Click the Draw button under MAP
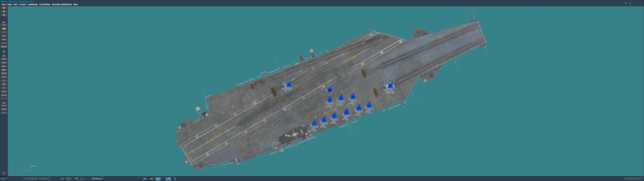Image resolution: width=644 pixels, height=181 pixels. (x=4, y=109)
